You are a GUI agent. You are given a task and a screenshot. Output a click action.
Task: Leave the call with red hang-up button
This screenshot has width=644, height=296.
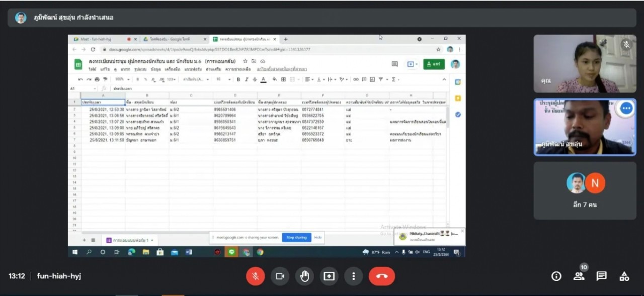coord(381,276)
